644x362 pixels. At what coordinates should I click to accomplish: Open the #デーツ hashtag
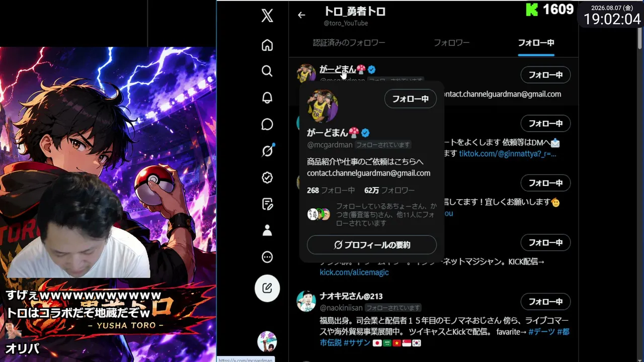pos(541,332)
